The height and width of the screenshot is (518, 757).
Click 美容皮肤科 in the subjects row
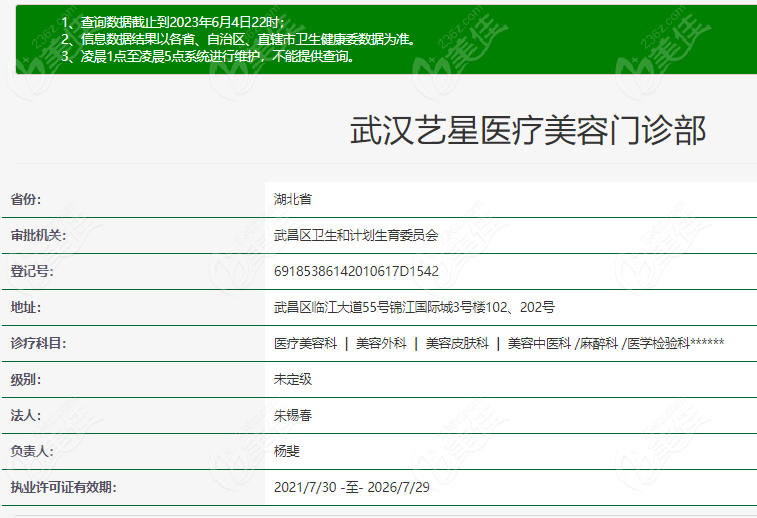[457, 343]
